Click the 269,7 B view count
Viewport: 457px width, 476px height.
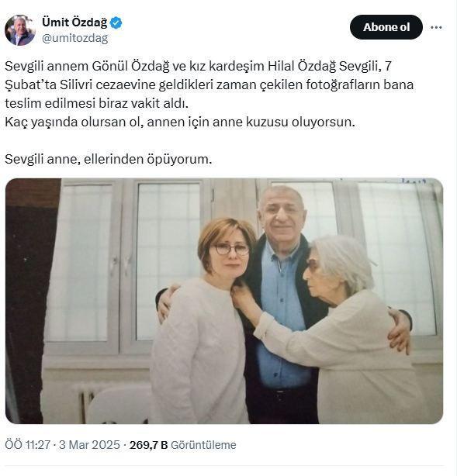(149, 445)
